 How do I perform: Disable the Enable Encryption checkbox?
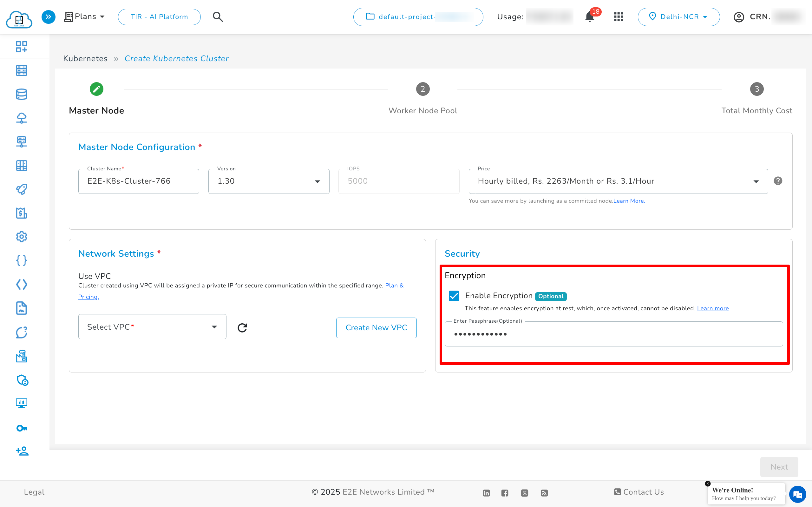click(454, 296)
